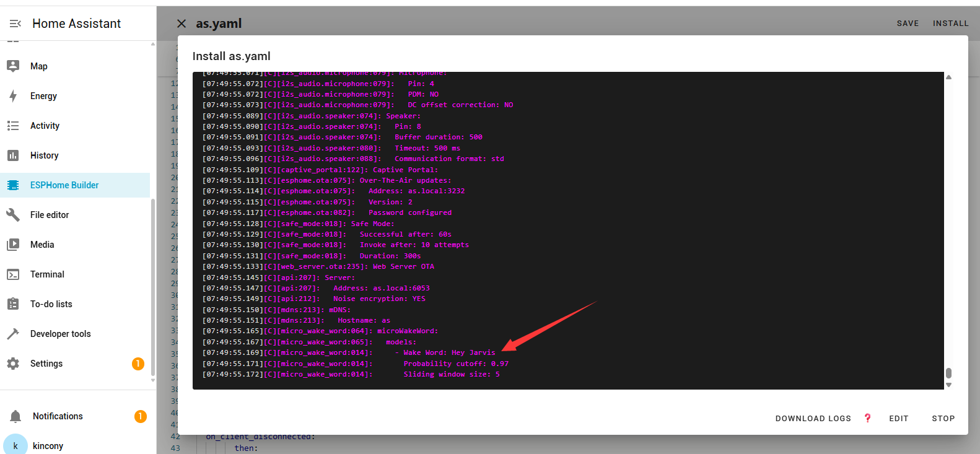Open the To-do lists icon
980x454 pixels.
(x=13, y=304)
